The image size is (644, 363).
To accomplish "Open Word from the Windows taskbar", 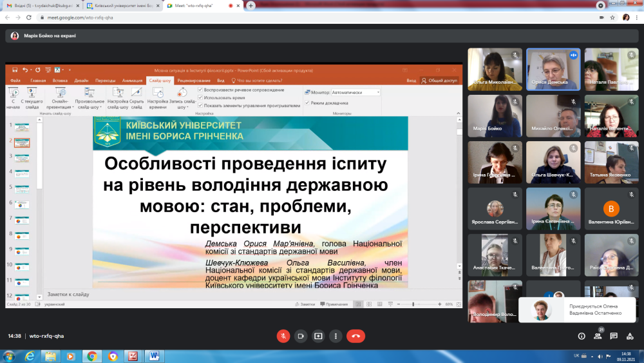I will click(154, 356).
